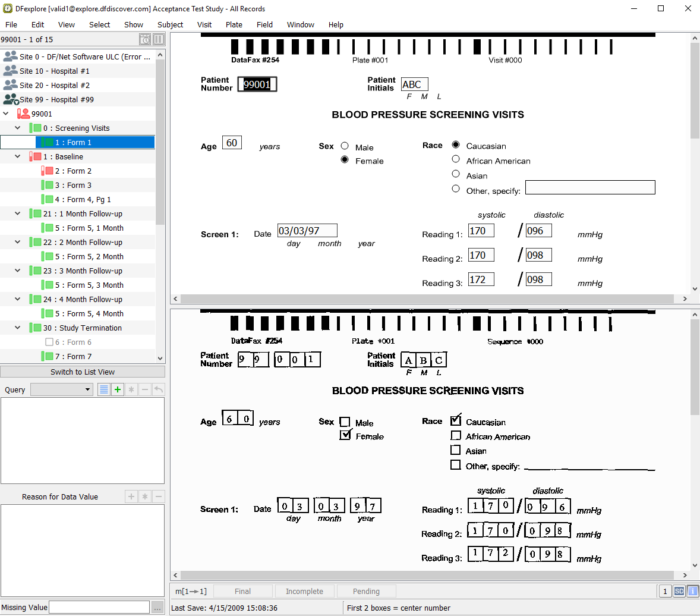Collapse the Baseline visit tree node
Image resolution: width=700 pixels, height=616 pixels.
click(x=18, y=156)
